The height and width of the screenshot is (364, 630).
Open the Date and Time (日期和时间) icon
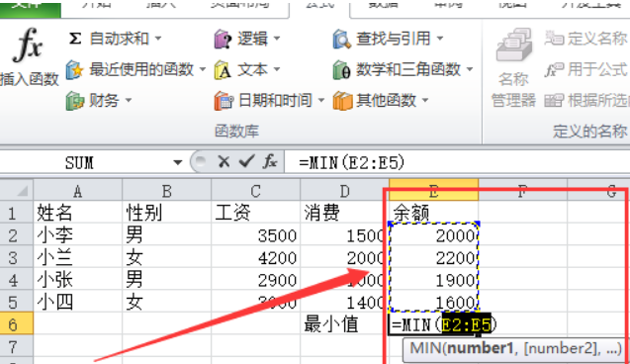[x=224, y=101]
